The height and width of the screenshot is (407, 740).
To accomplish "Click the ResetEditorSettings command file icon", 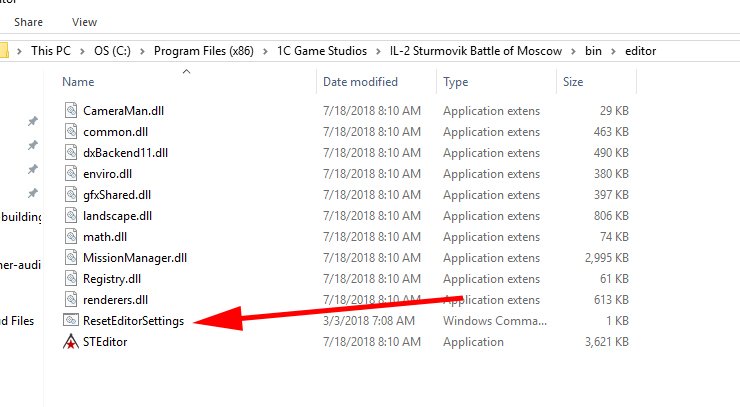I will tap(70, 320).
